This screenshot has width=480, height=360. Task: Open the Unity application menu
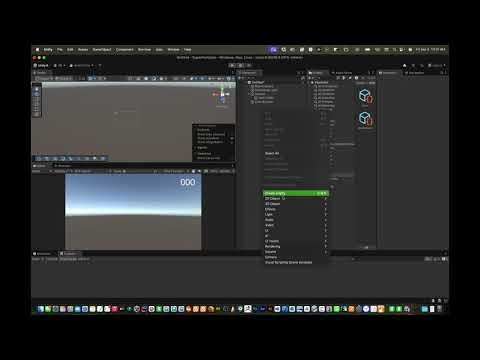pos(48,50)
